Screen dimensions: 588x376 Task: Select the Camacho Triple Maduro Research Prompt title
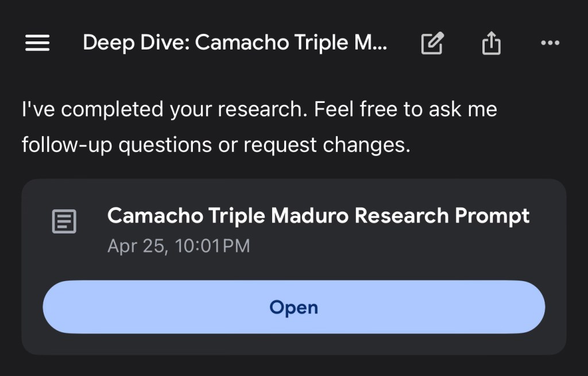tap(318, 216)
